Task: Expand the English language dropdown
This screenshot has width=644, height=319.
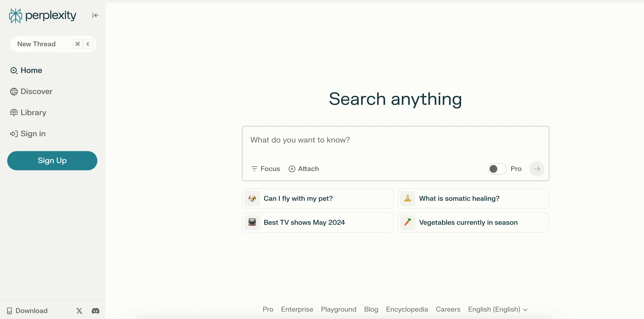Action: click(498, 309)
